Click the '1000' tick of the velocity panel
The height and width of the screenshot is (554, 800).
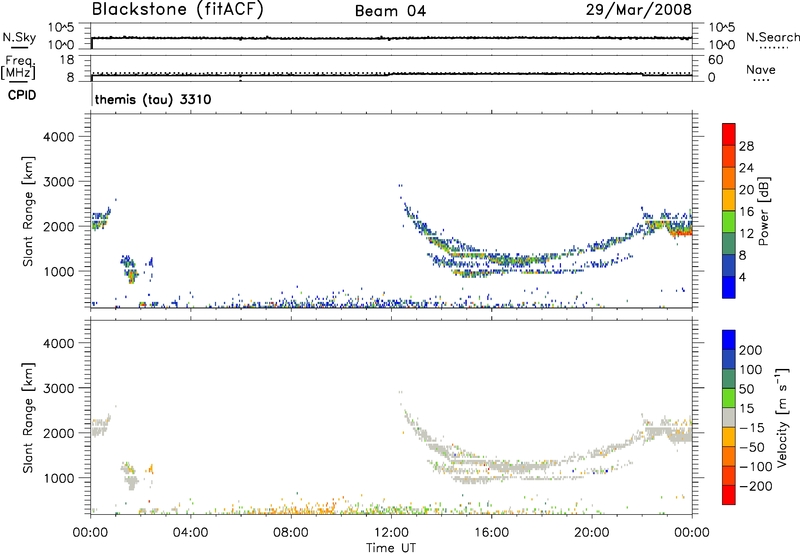tap(59, 478)
